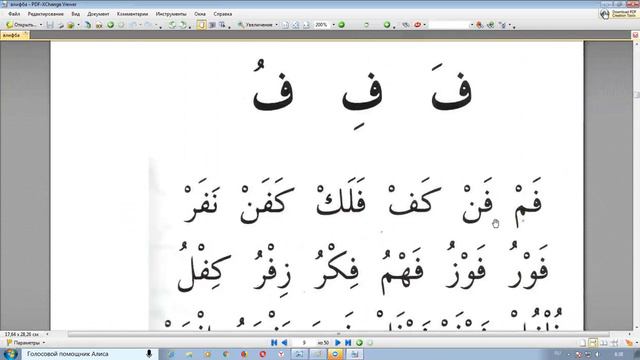The width and height of the screenshot is (640, 360).
Task: Click the green Go Back view button
Action: (359, 343)
